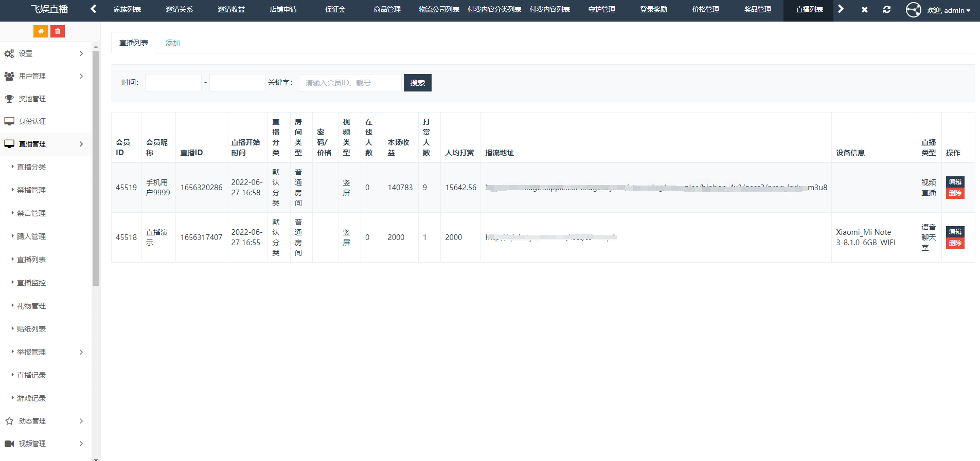Switch to the 添加 tab
This screenshot has height=461, width=980.
(x=173, y=43)
